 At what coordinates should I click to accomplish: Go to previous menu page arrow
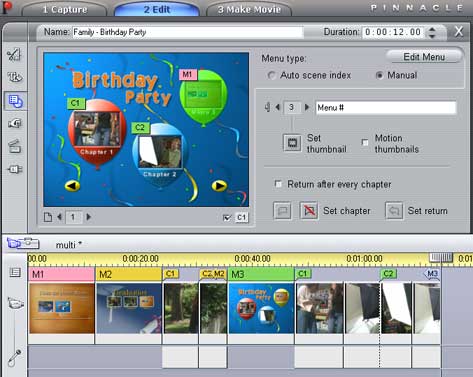pos(59,217)
